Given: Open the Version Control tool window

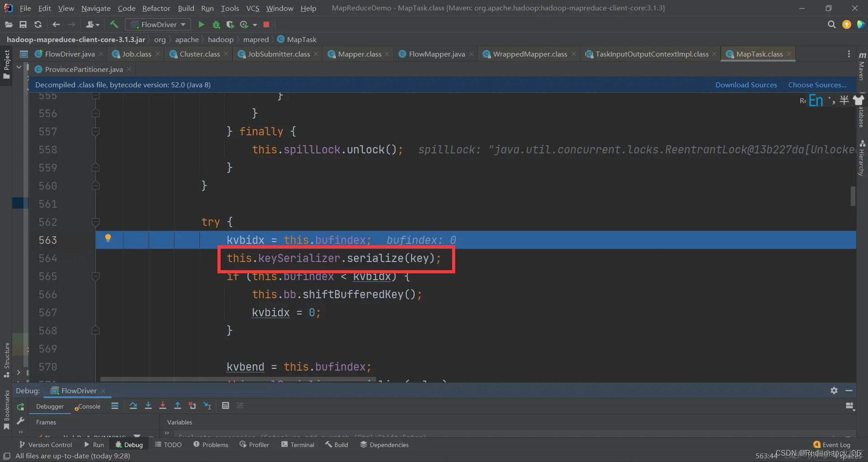Looking at the screenshot, I should point(46,445).
